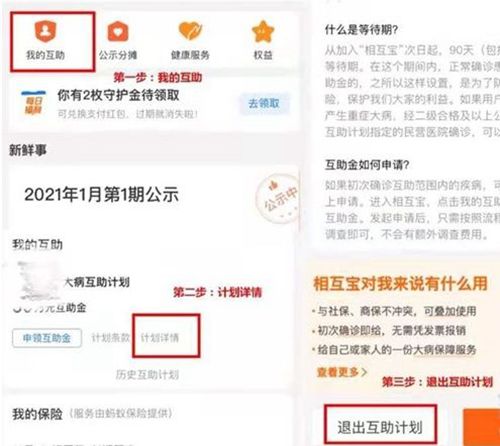This screenshot has width=500, height=446.
Task: Open the 计划条款 link
Action: (110, 338)
